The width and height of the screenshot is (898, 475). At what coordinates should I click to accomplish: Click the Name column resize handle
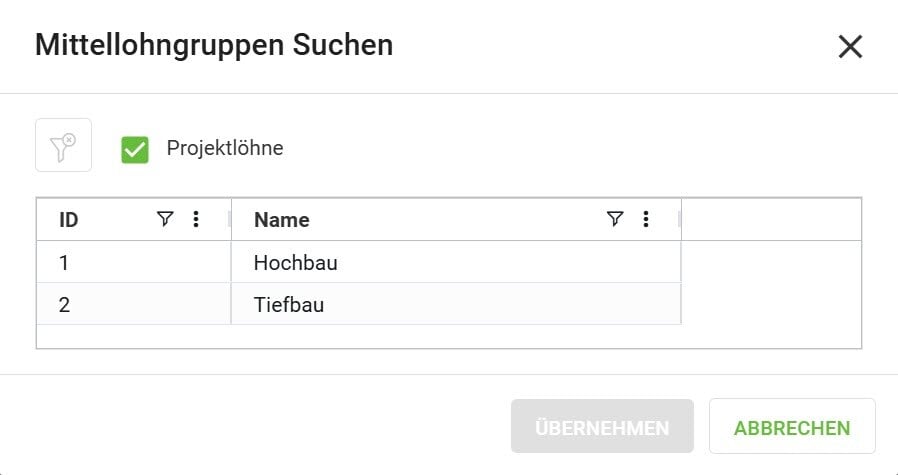680,219
